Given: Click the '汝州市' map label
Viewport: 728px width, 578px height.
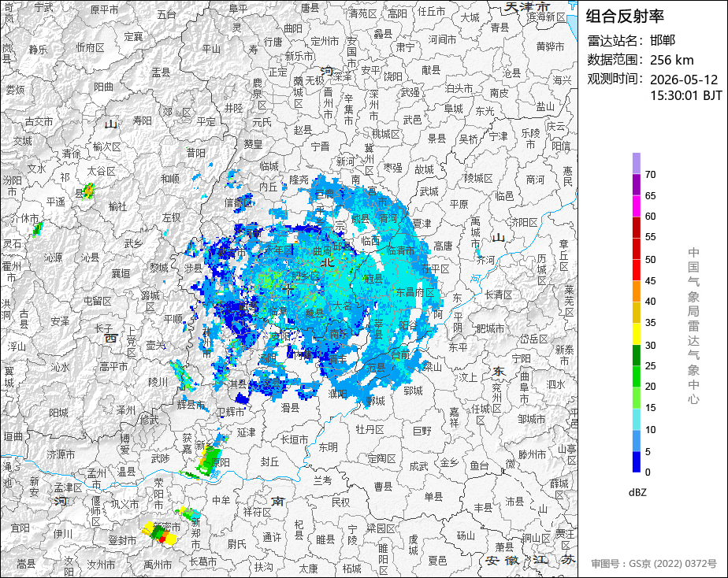Looking at the screenshot, I should [x=101, y=565].
